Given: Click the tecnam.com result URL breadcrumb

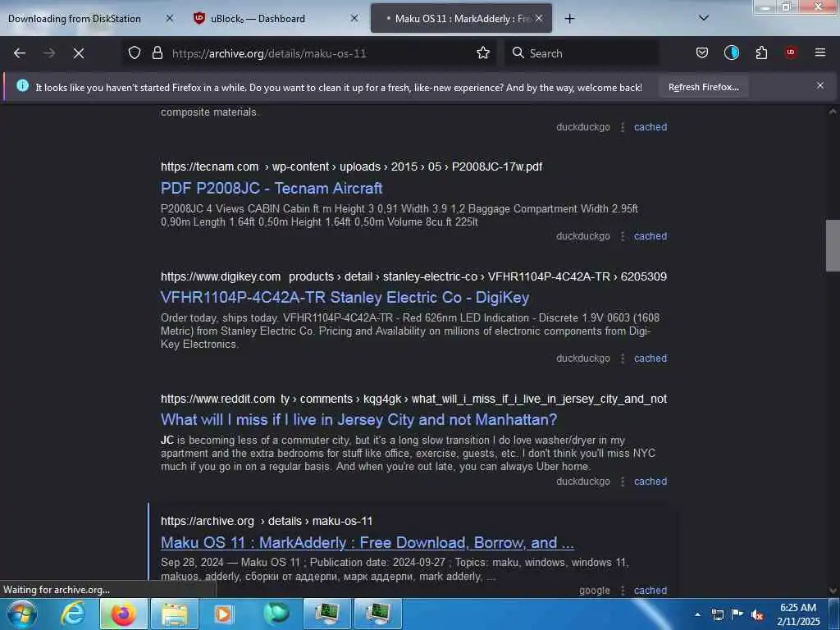Looking at the screenshot, I should coord(351,167).
